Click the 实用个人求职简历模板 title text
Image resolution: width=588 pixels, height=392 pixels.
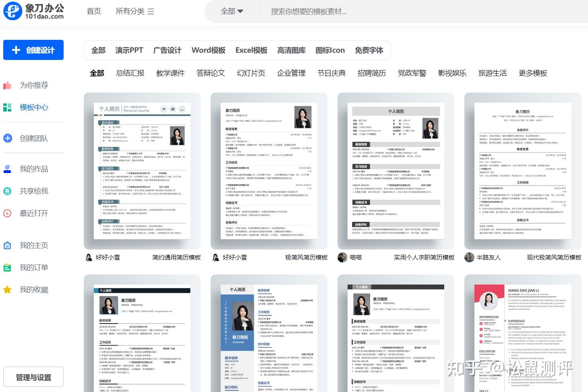point(424,258)
